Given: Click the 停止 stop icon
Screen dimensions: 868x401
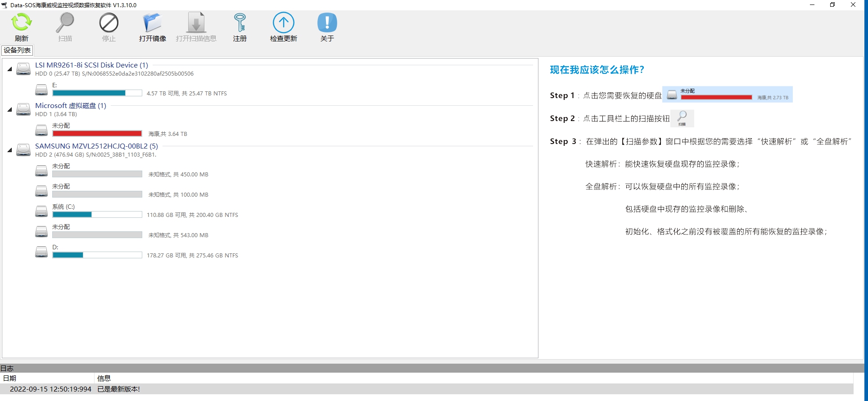Looking at the screenshot, I should [x=108, y=23].
